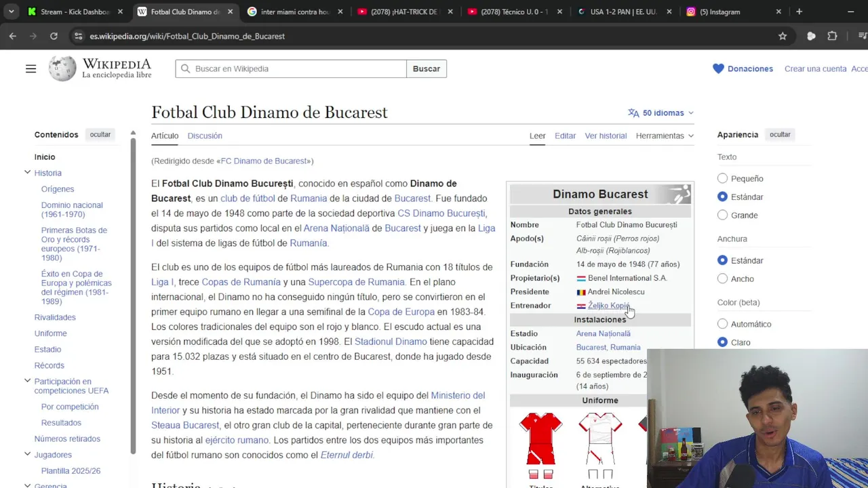The width and height of the screenshot is (868, 488).
Task: Close the Fotbal Club Dinamo tab
Action: [x=230, y=12]
